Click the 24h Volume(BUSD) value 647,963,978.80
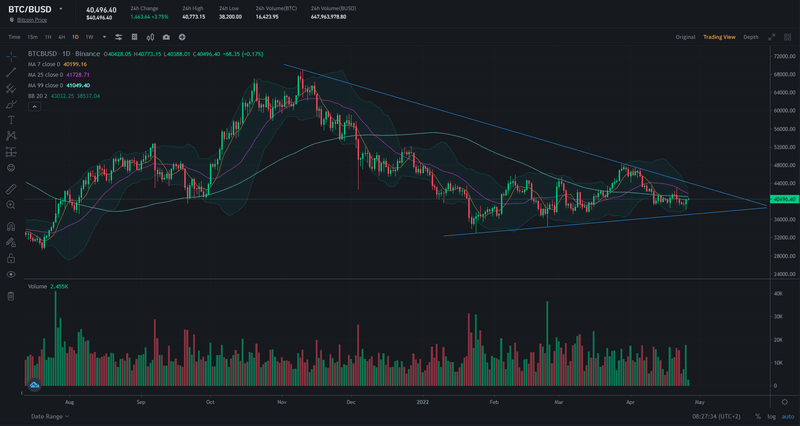The height and width of the screenshot is (426, 800). pos(328,17)
